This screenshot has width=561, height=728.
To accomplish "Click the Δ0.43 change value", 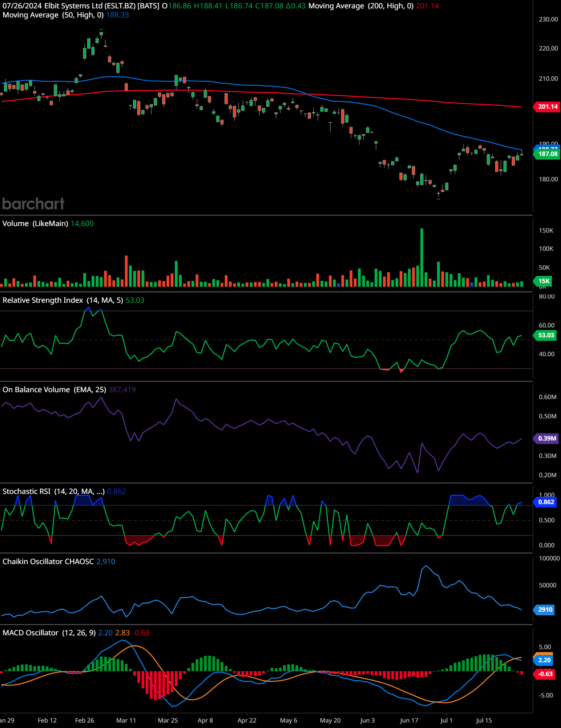I will pyautogui.click(x=296, y=6).
